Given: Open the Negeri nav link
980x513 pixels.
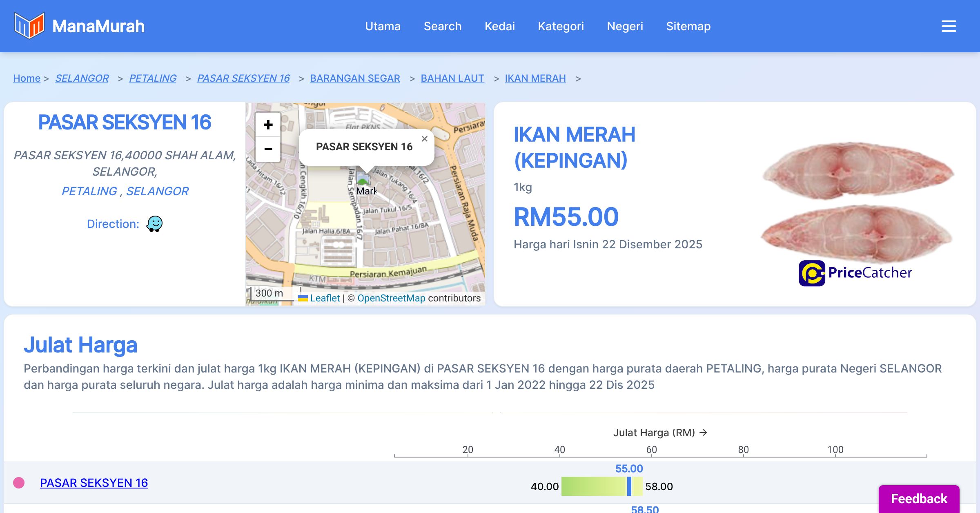Looking at the screenshot, I should click(625, 26).
